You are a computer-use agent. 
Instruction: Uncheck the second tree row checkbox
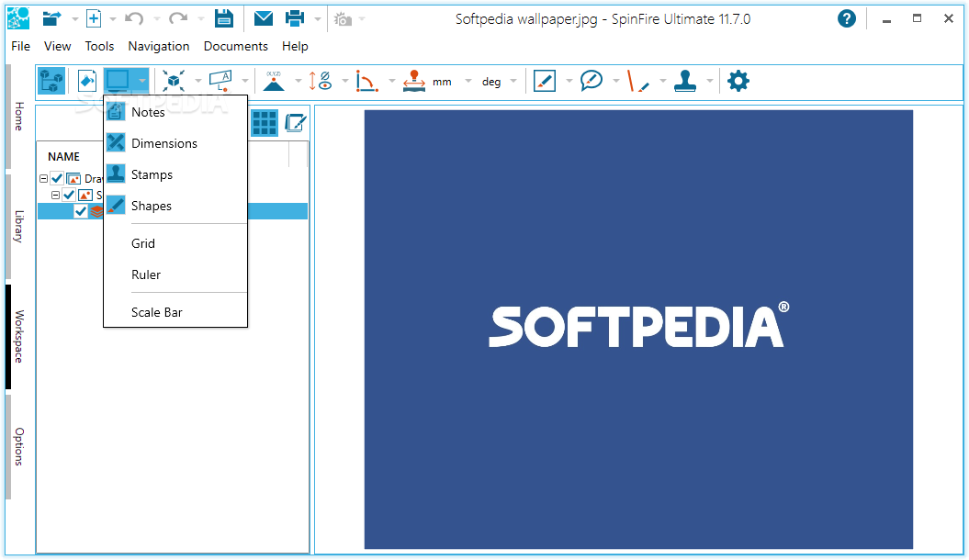[x=69, y=196]
